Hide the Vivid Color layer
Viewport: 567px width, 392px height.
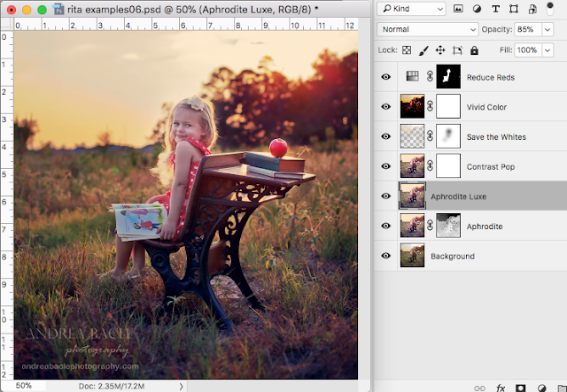pos(386,106)
